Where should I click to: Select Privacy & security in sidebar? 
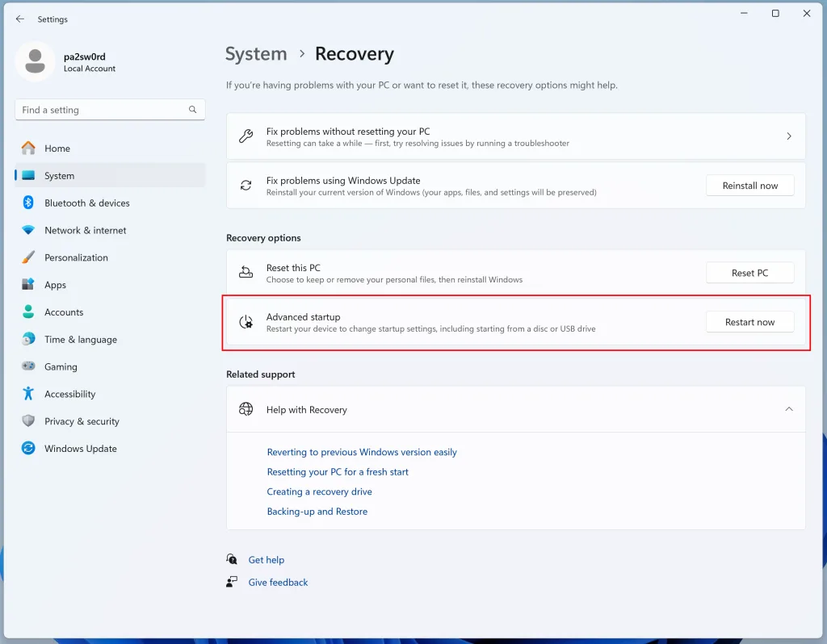pyautogui.click(x=82, y=421)
